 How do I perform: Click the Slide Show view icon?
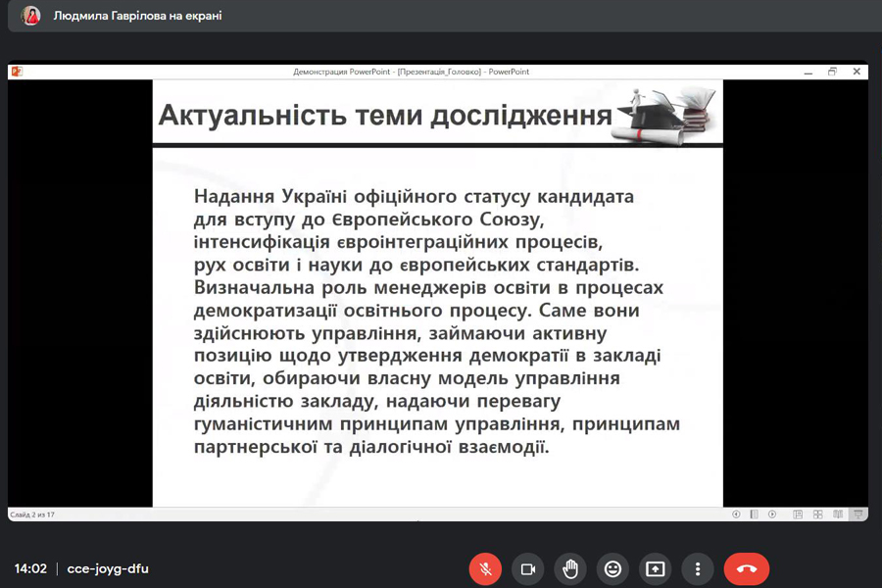(x=858, y=514)
